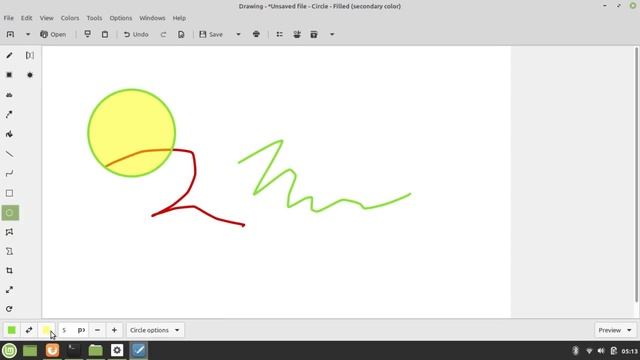Screen dimensions: 640x360
Task: Click the archive box toolbar icon
Action: (314, 34)
